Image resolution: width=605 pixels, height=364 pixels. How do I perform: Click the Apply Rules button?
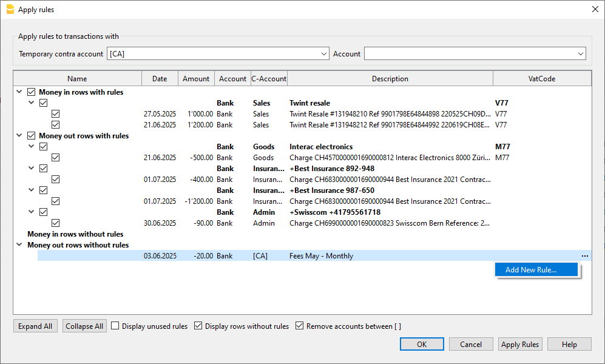(x=520, y=344)
